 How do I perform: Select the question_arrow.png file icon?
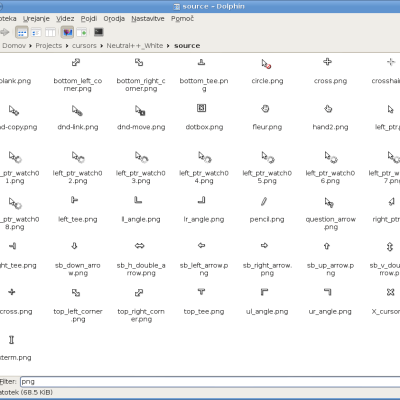tap(329, 202)
